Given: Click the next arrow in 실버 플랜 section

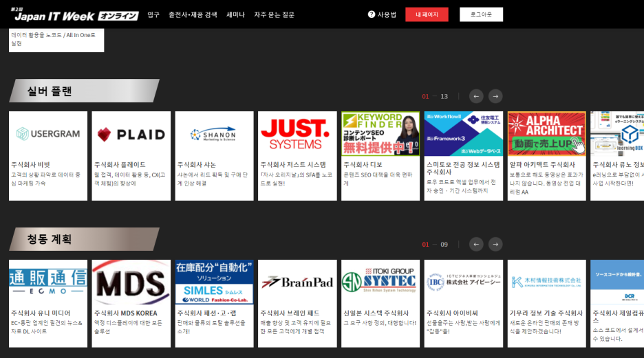Looking at the screenshot, I should (495, 96).
